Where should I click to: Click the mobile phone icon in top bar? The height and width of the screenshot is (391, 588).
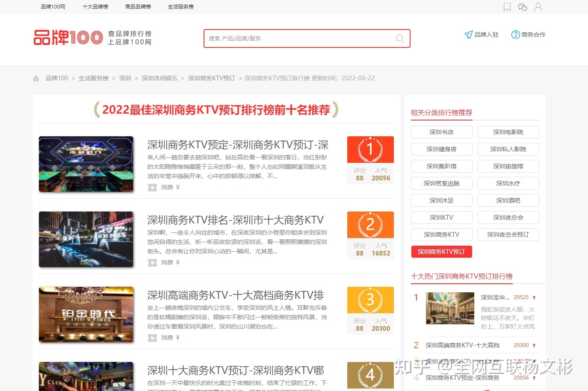click(x=507, y=7)
